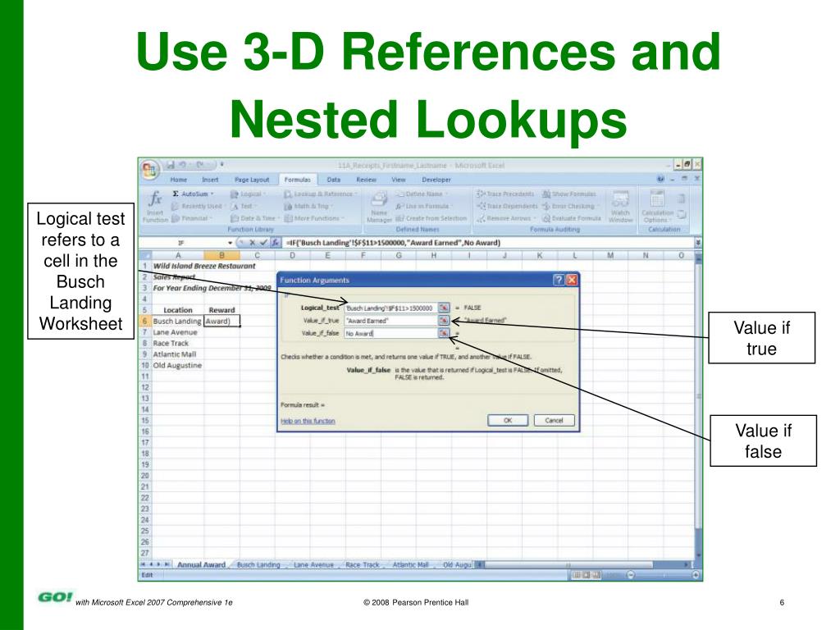
Task: Switch to Page Layout view in the status bar
Action: [586, 575]
